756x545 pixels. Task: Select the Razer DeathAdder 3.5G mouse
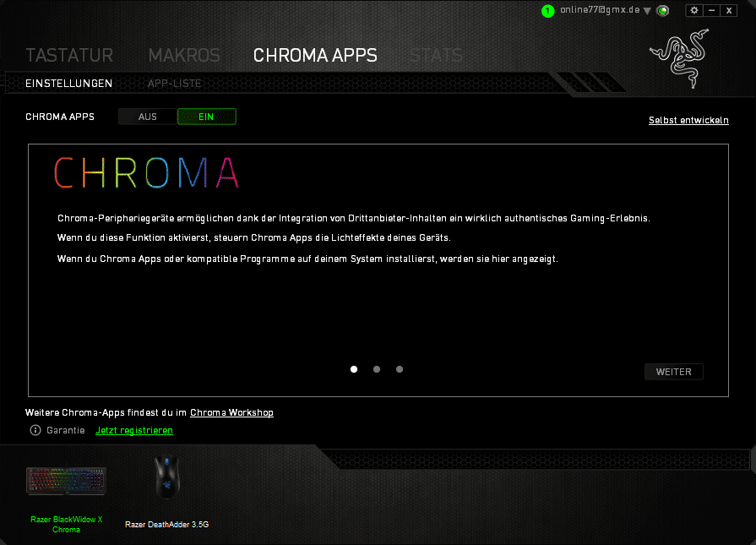166,480
